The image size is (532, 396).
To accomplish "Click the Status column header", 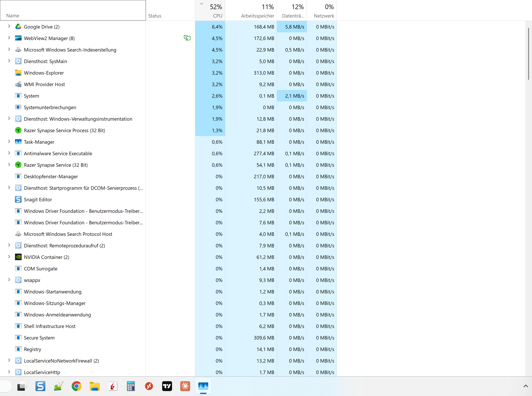I will (x=154, y=16).
